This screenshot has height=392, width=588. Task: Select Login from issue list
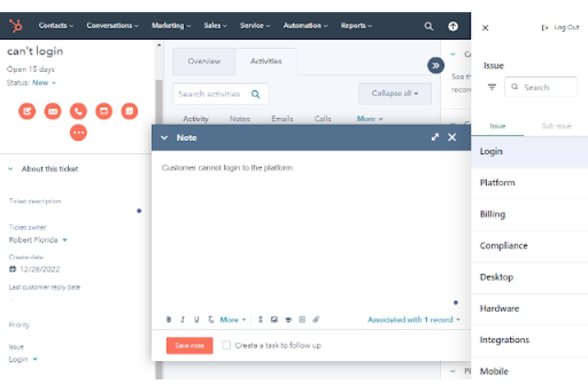tap(530, 152)
